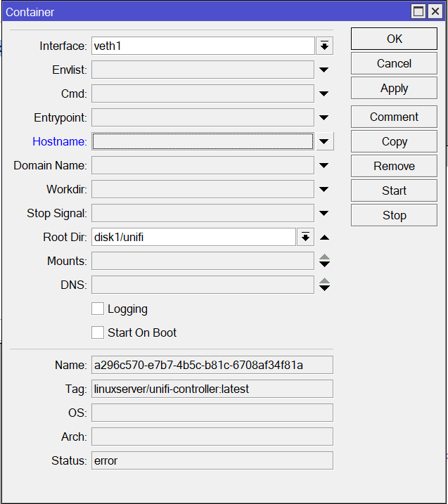The height and width of the screenshot is (504, 448).
Task: Expand the Domain Name field arrow
Action: click(x=324, y=166)
